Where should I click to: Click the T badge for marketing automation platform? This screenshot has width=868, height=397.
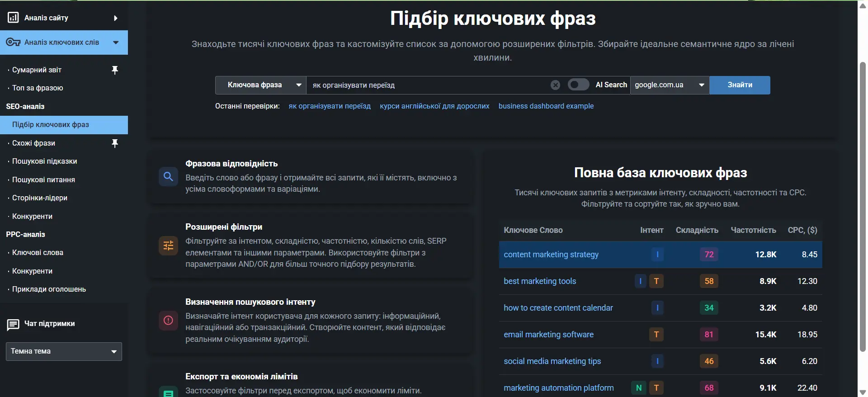tap(656, 388)
